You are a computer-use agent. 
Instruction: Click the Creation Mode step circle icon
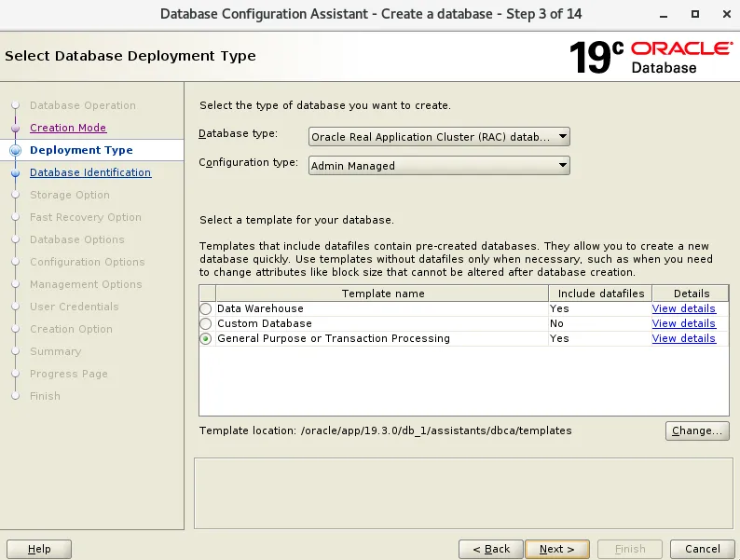point(16,128)
